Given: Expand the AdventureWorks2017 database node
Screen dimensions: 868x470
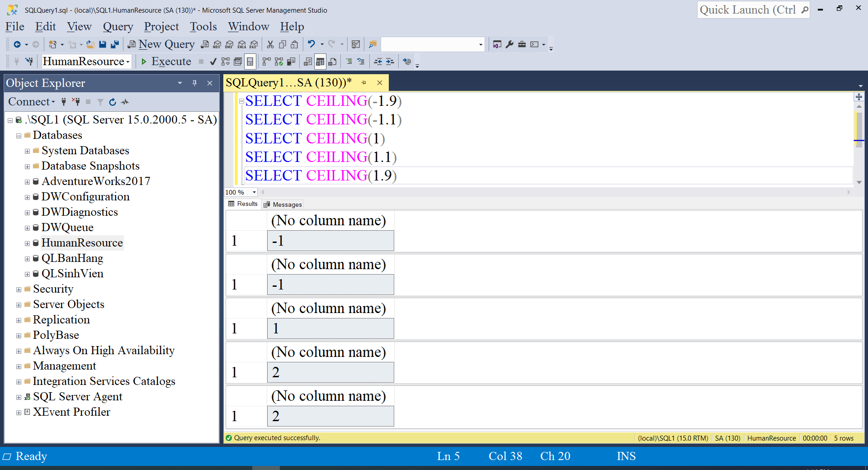Looking at the screenshot, I should point(27,182).
